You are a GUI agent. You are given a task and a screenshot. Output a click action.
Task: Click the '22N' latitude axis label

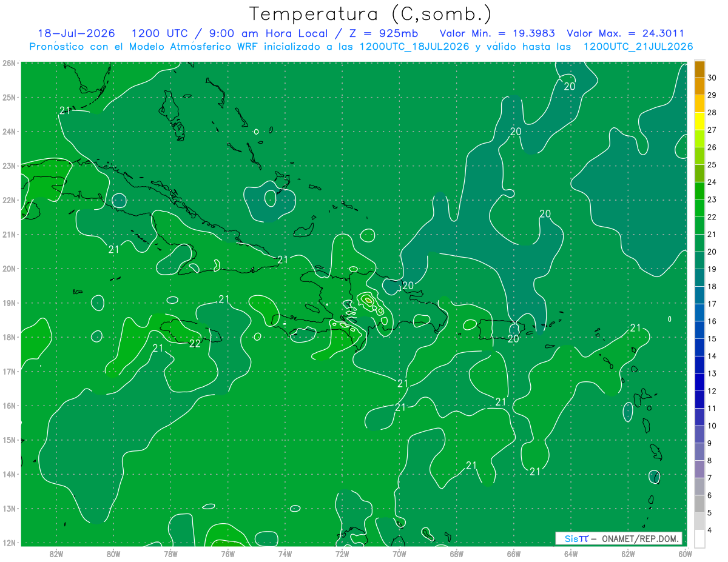8,200
